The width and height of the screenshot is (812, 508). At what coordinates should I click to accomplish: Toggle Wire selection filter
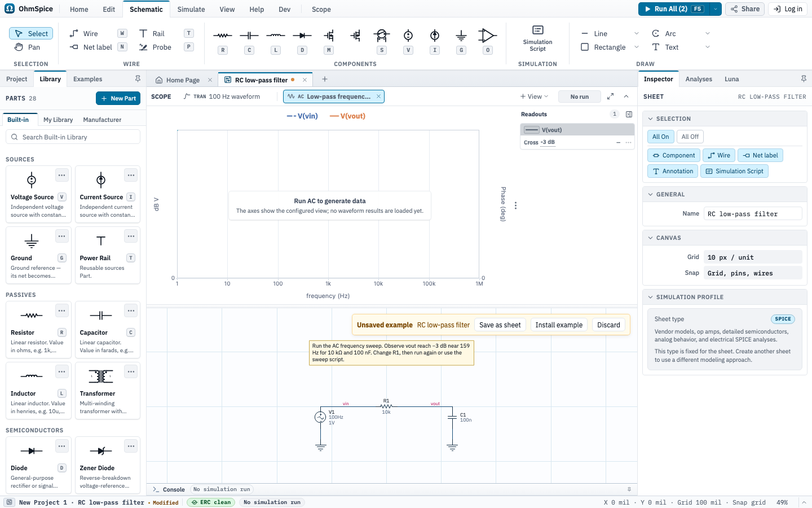(x=719, y=155)
